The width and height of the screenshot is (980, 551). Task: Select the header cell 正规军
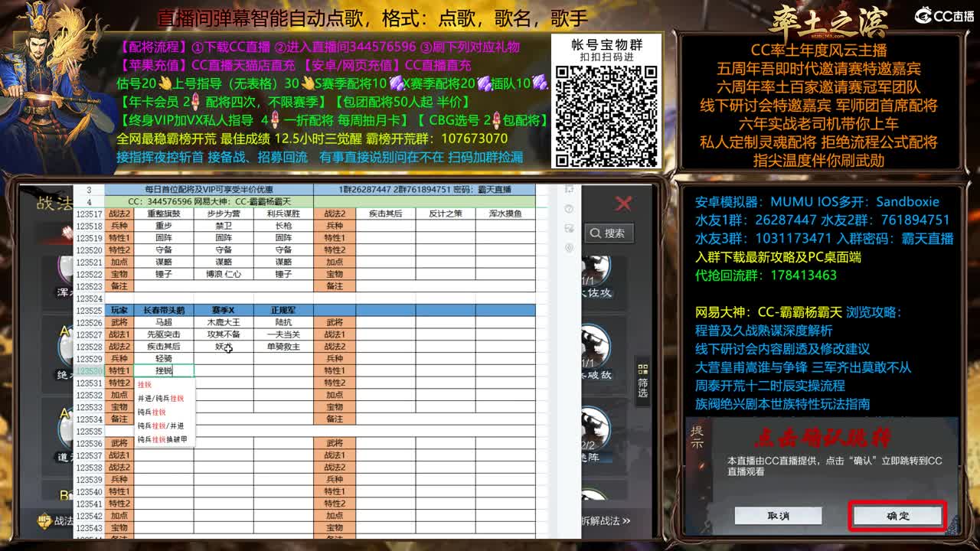tap(283, 310)
